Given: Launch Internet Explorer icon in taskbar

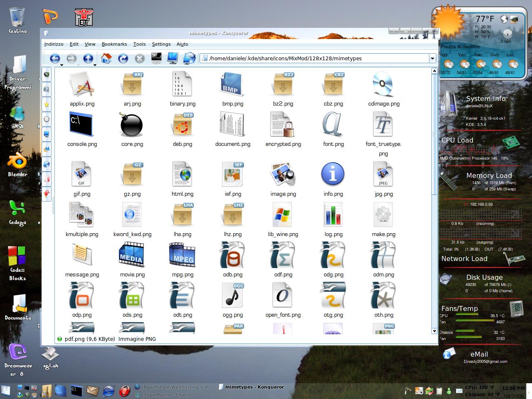Looking at the screenshot, I should [108, 391].
